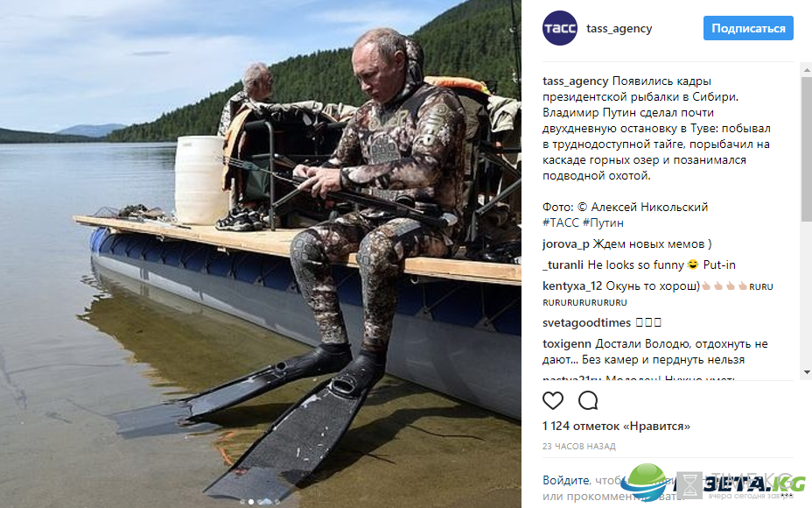
Task: Open kentyxa_12 commenter profile
Action: 572,286
